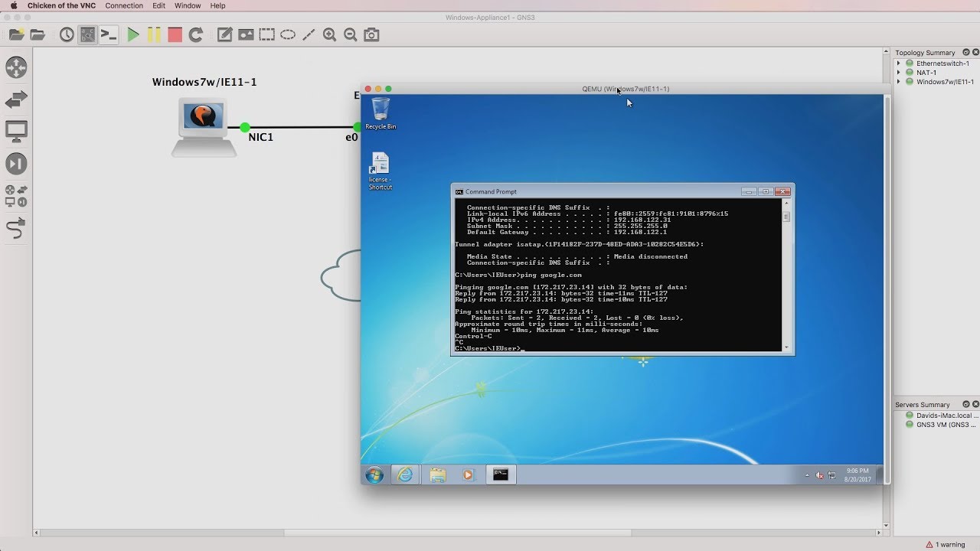Open console to all devices

[x=109, y=34]
